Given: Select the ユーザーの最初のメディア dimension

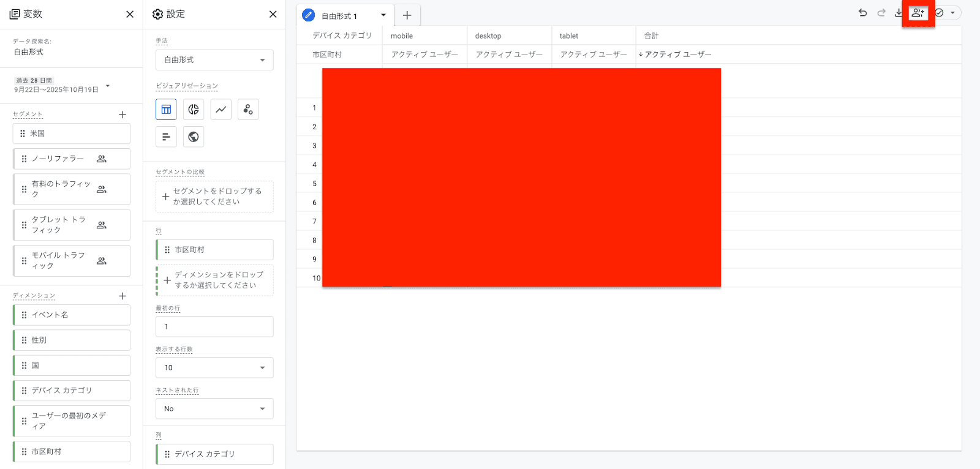Looking at the screenshot, I should [x=72, y=421].
